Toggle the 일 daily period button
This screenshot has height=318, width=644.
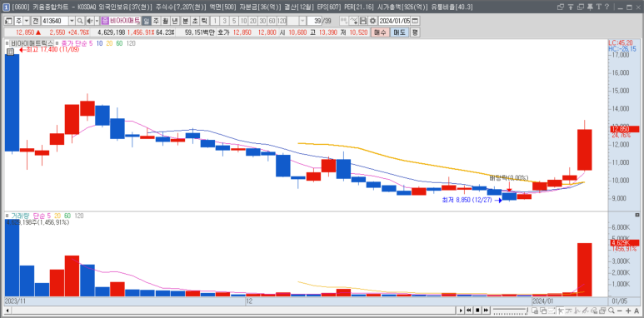click(147, 21)
